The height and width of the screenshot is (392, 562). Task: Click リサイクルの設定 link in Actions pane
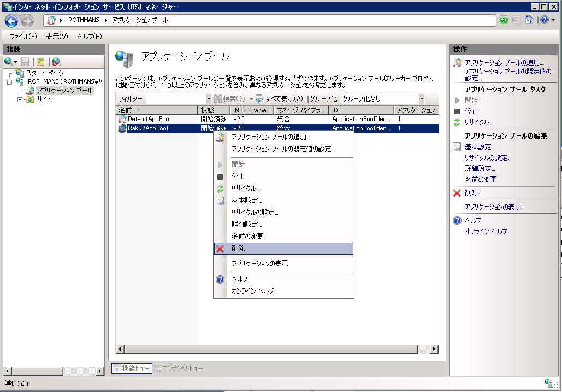point(488,158)
